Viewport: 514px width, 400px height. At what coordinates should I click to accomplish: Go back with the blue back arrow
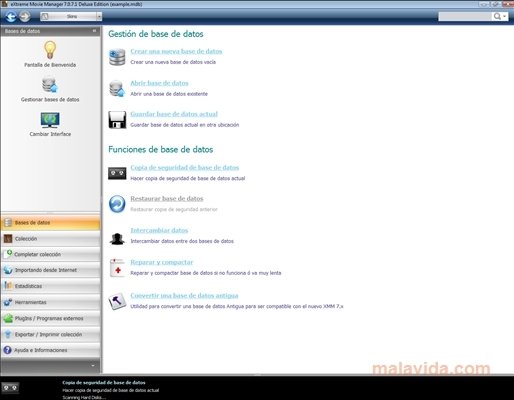click(11, 16)
